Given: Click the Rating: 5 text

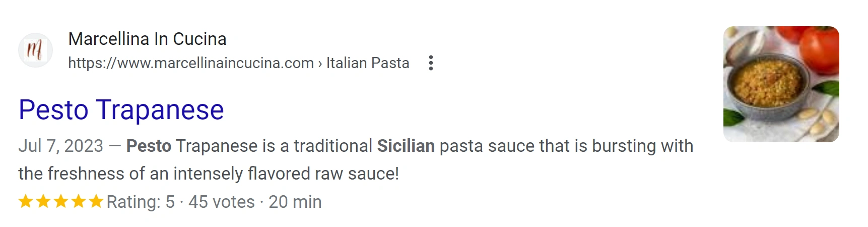Looking at the screenshot, I should [x=141, y=202].
